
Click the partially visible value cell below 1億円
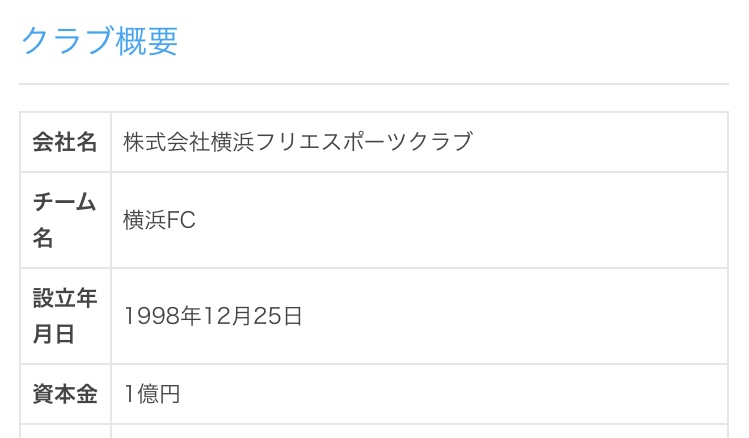(419, 431)
